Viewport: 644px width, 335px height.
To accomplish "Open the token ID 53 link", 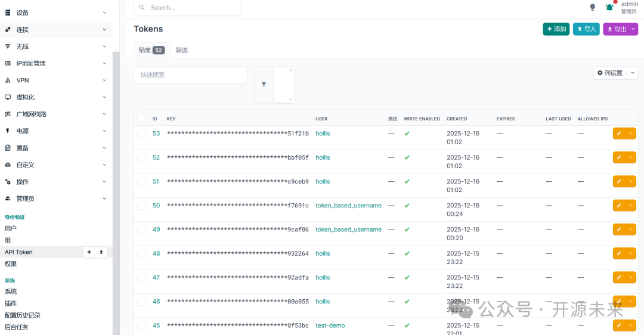I will [156, 134].
